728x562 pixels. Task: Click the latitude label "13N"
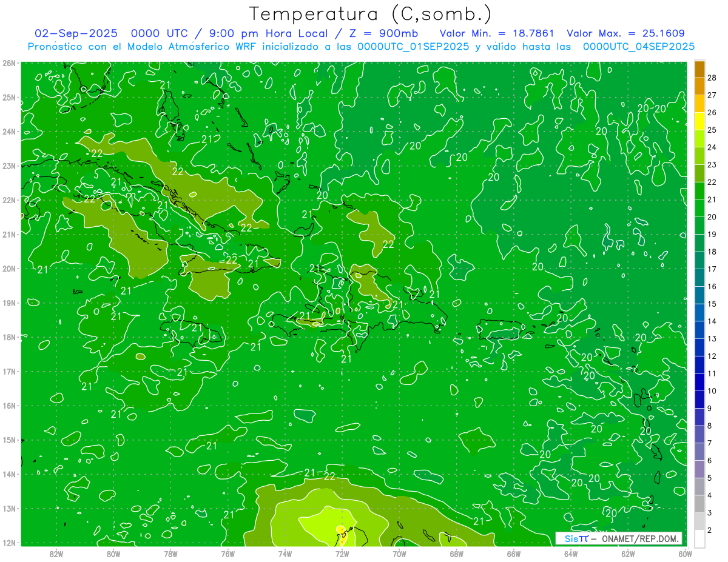(x=9, y=509)
